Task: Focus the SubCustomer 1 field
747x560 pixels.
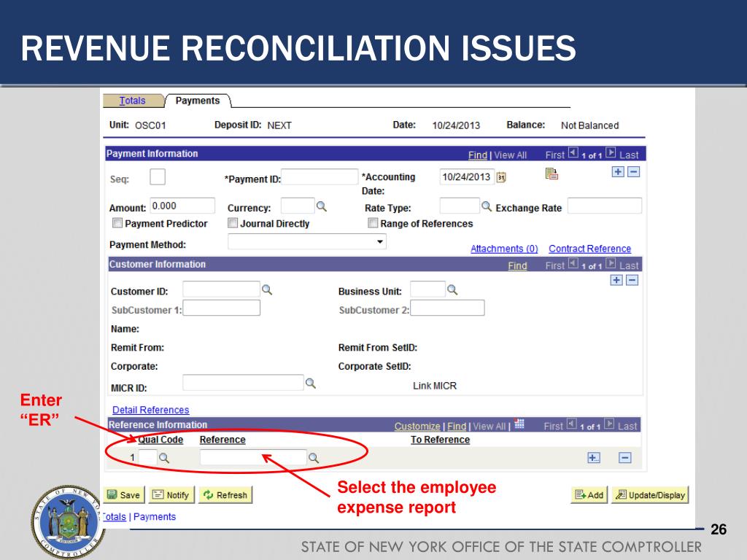Action: [222, 308]
